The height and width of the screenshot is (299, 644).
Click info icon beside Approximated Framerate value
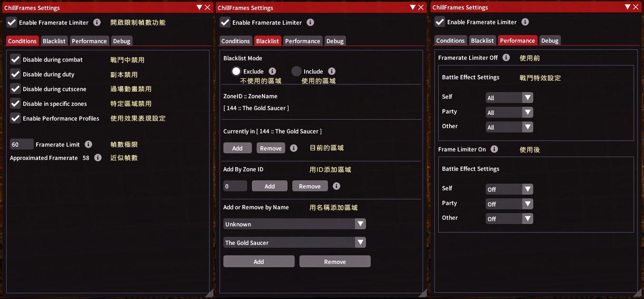pos(98,158)
